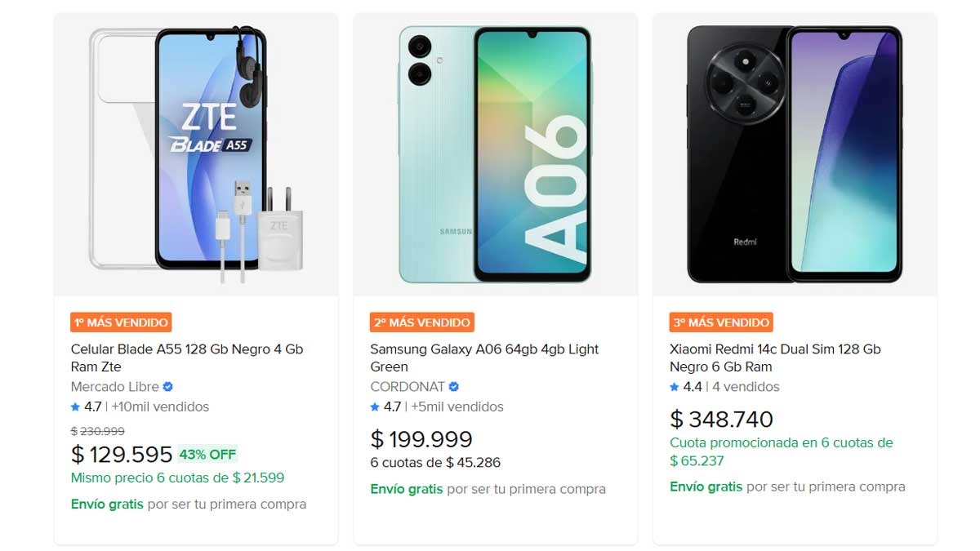Click the star icon on Xiaomi Redmi rating
Viewport: 980px width, 551px height.
pyautogui.click(x=675, y=388)
